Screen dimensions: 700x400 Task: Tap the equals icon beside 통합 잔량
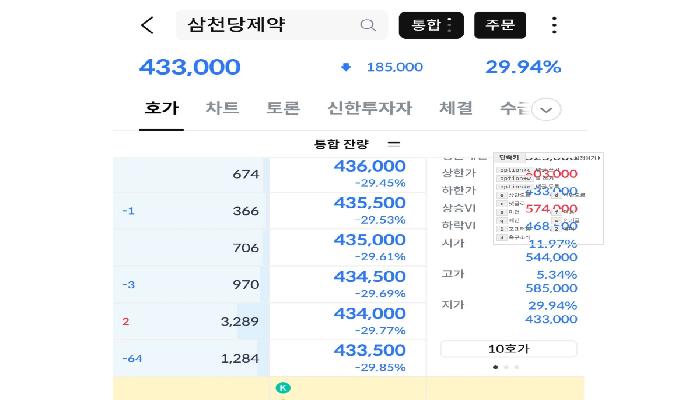pos(393,144)
